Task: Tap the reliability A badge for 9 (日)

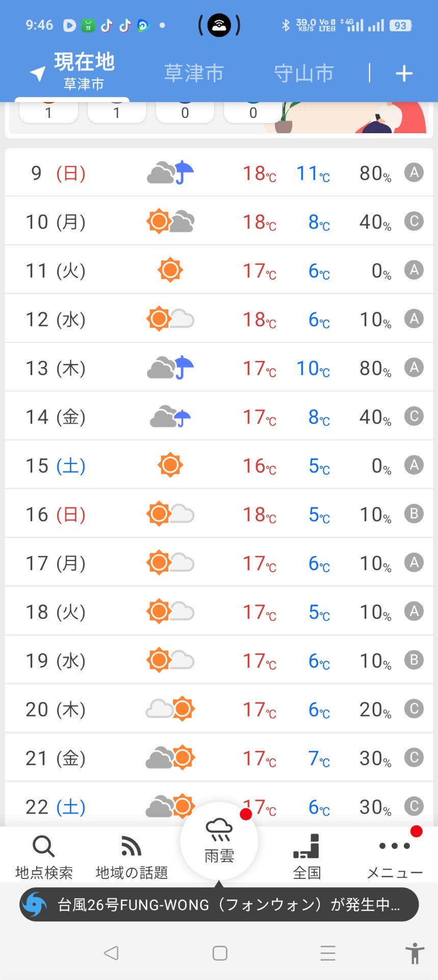Action: tap(414, 173)
